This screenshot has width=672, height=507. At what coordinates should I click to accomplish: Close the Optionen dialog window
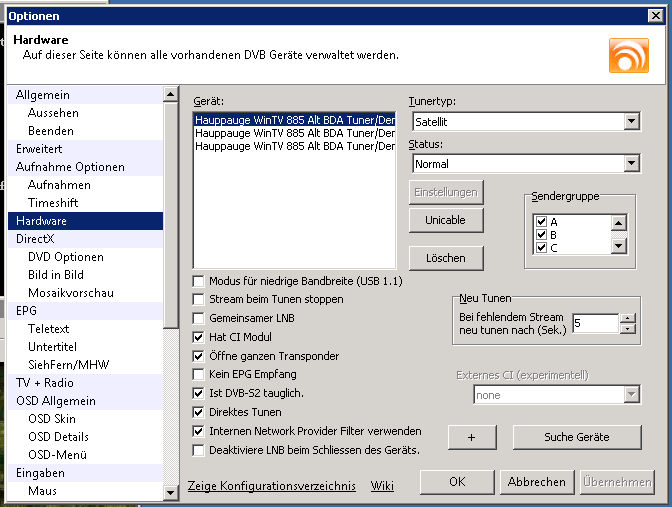tap(655, 16)
